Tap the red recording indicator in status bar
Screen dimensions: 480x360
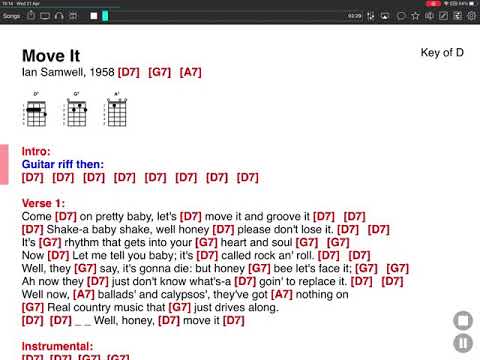(x=433, y=4)
